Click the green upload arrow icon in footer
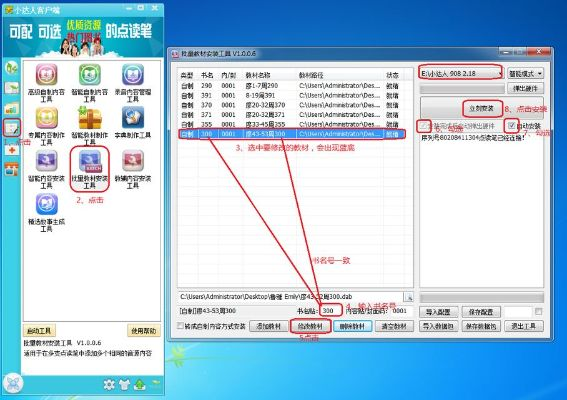567x400 pixels. [x=140, y=385]
